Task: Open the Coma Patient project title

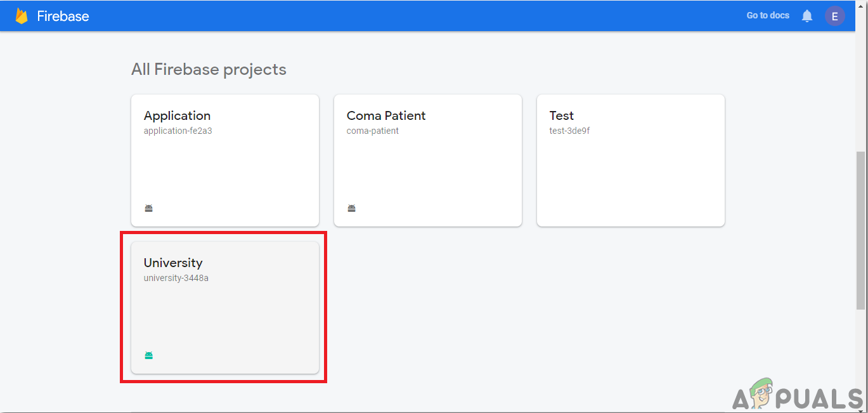Action: 386,115
